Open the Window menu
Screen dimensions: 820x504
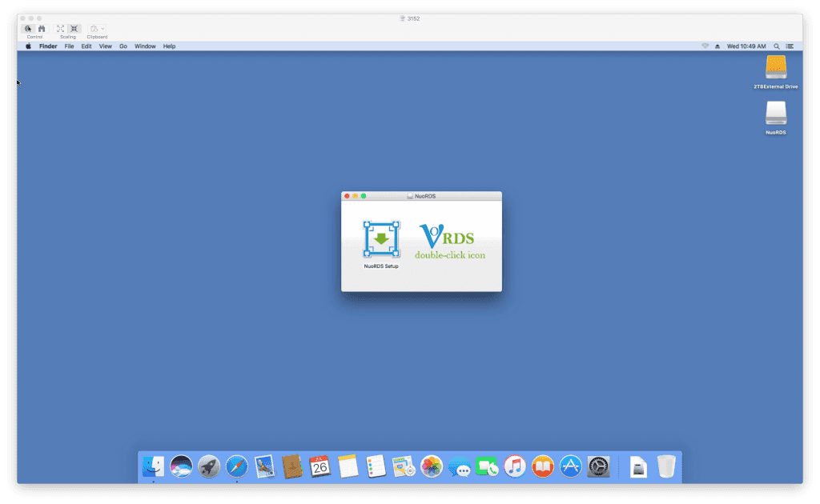click(x=145, y=46)
